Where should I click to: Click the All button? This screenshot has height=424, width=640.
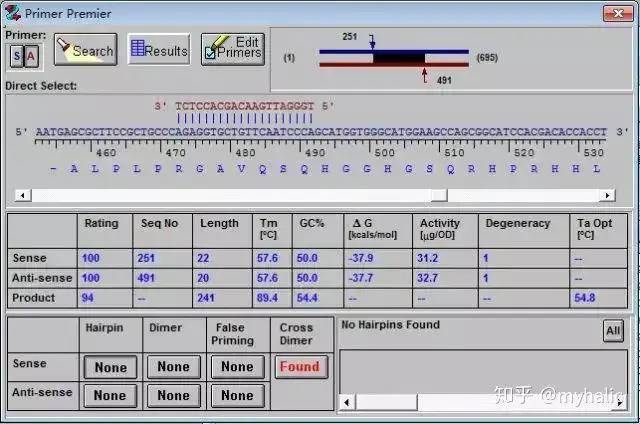tap(613, 331)
